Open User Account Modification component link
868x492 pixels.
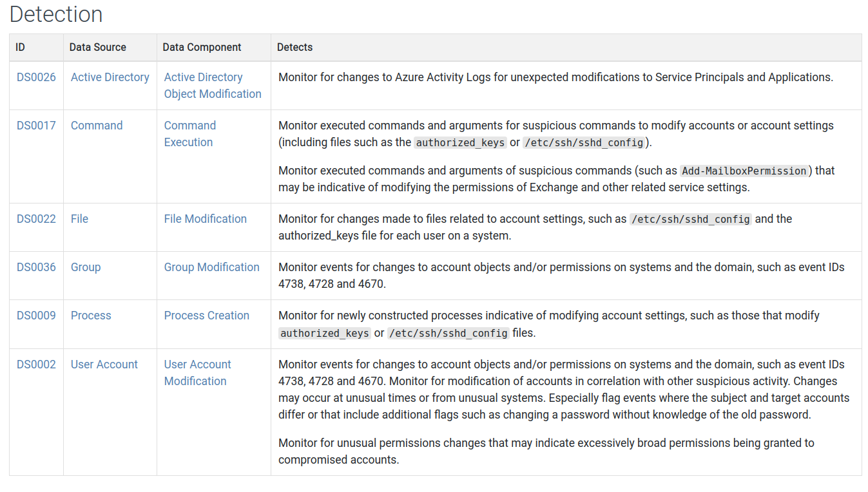tap(197, 373)
